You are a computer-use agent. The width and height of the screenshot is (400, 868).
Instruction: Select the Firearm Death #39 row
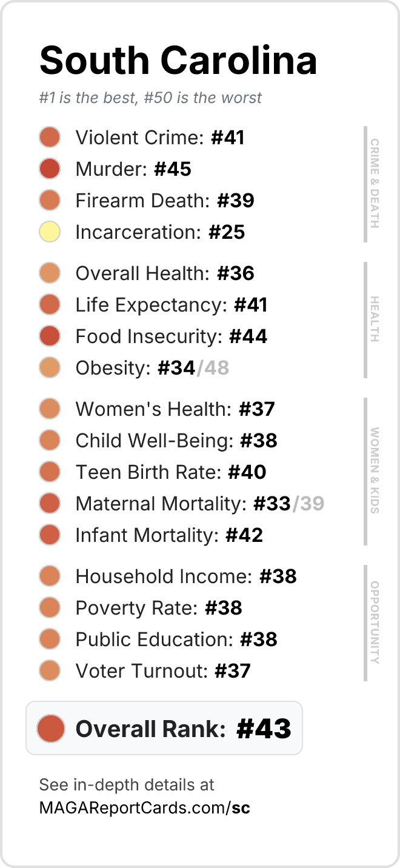click(x=147, y=200)
